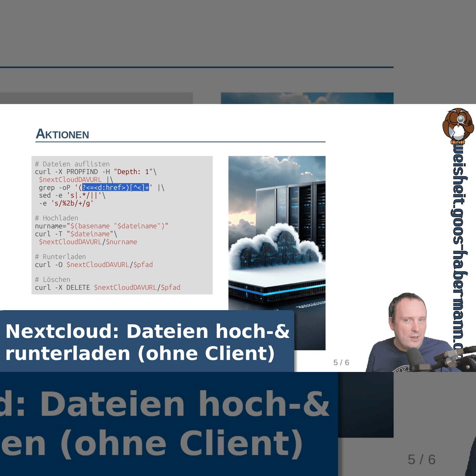
Task: Click the line "curl -X PROPFIND -H "Depth: 1""
Action: point(96,172)
